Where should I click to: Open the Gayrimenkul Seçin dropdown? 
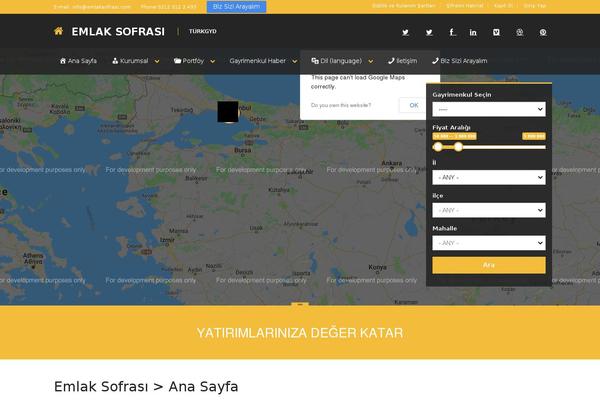(x=489, y=109)
